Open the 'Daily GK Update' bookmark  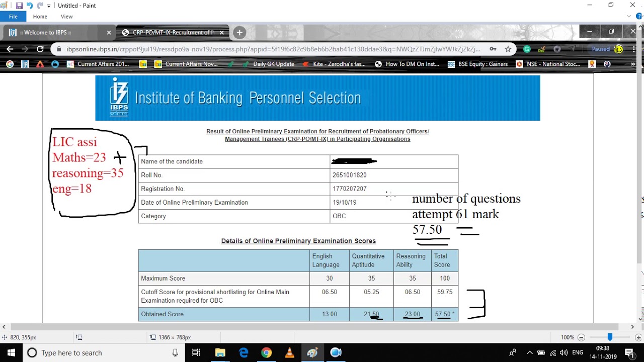click(268, 64)
